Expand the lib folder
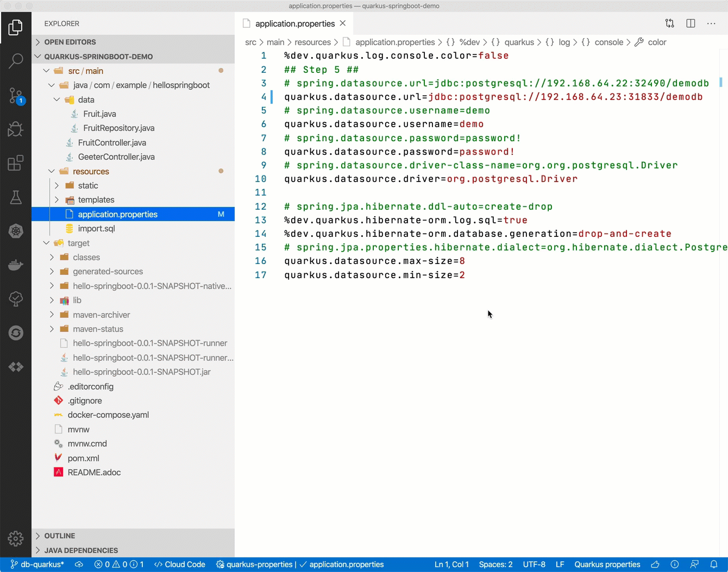This screenshot has width=728, height=572. 133,300
